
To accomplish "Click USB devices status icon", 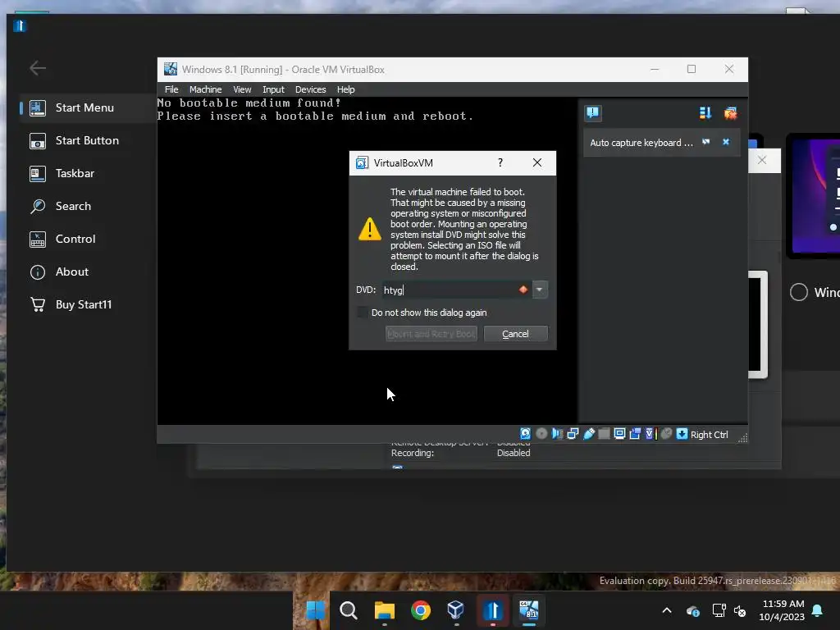I will click(589, 434).
